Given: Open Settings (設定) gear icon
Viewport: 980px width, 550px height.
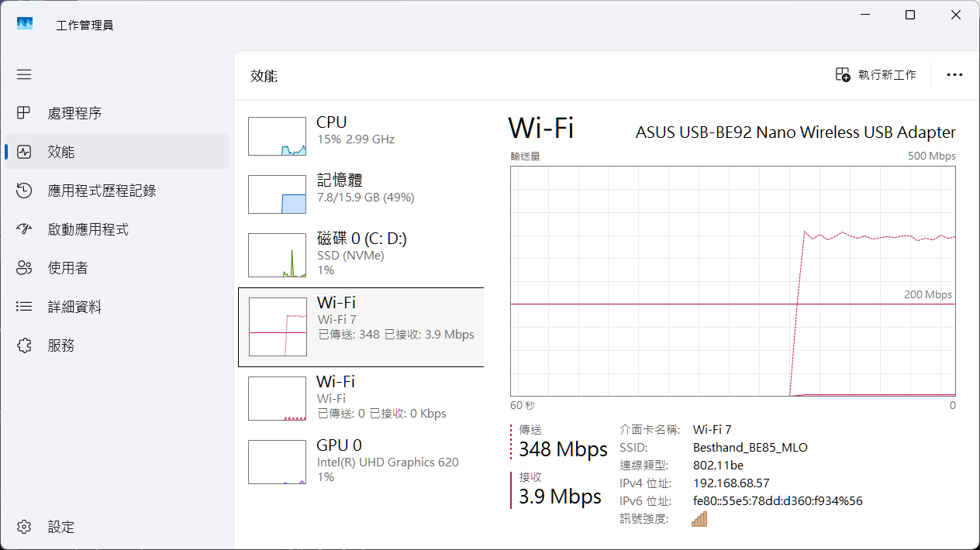Looking at the screenshot, I should click(x=24, y=527).
